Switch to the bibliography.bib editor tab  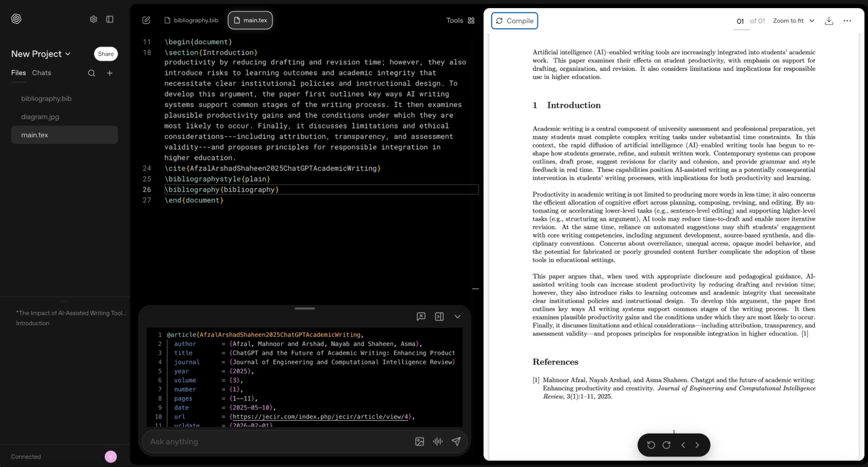(x=192, y=20)
